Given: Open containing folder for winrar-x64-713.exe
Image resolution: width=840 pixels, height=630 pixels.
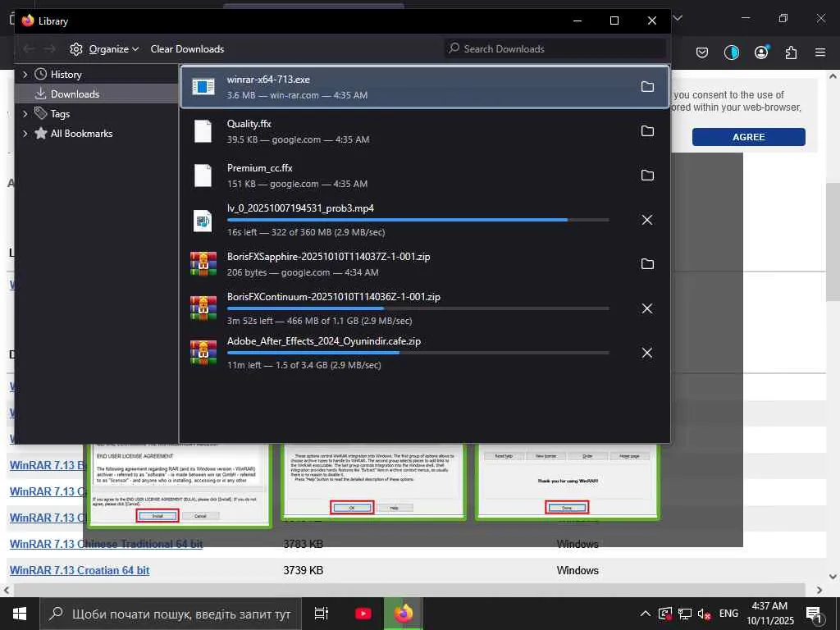Looking at the screenshot, I should [x=647, y=87].
